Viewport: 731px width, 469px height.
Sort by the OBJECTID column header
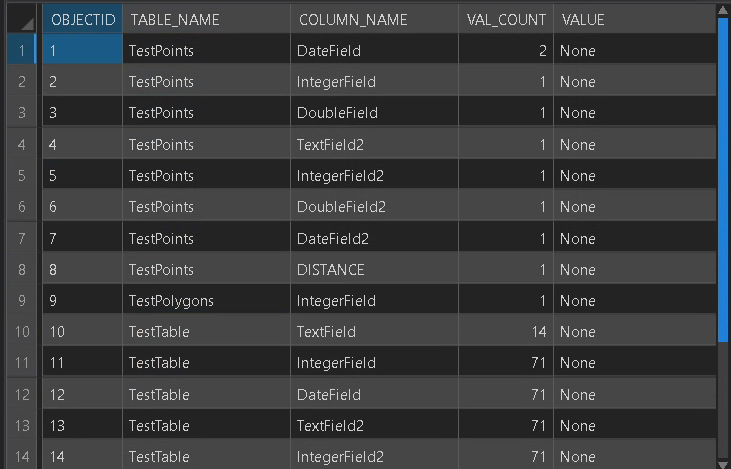click(x=83, y=19)
